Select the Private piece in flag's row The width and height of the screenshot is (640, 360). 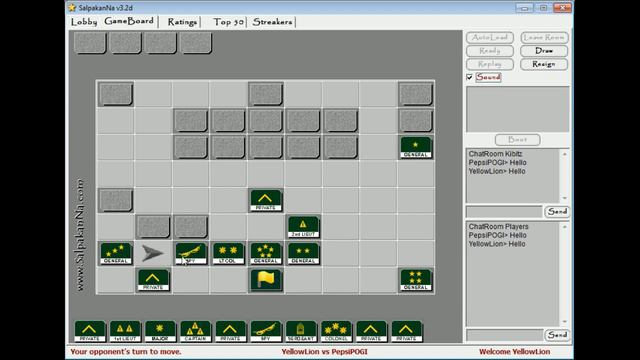153,280
